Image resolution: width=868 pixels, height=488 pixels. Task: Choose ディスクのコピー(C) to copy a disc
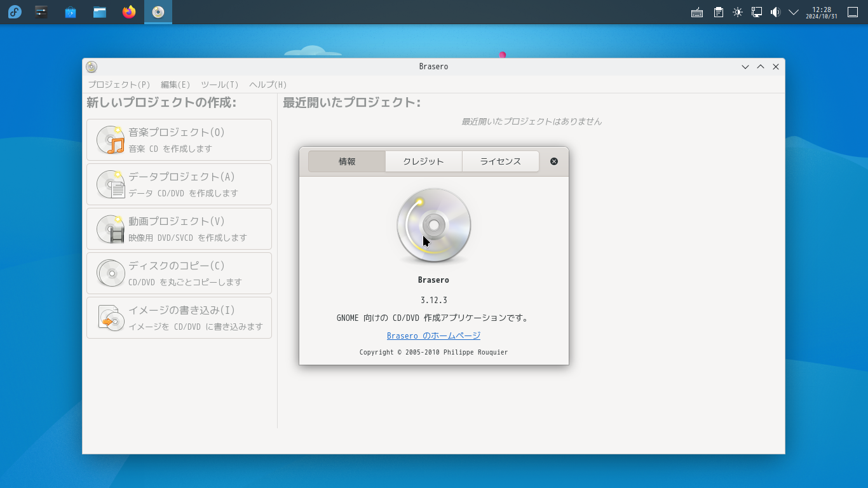pyautogui.click(x=179, y=273)
